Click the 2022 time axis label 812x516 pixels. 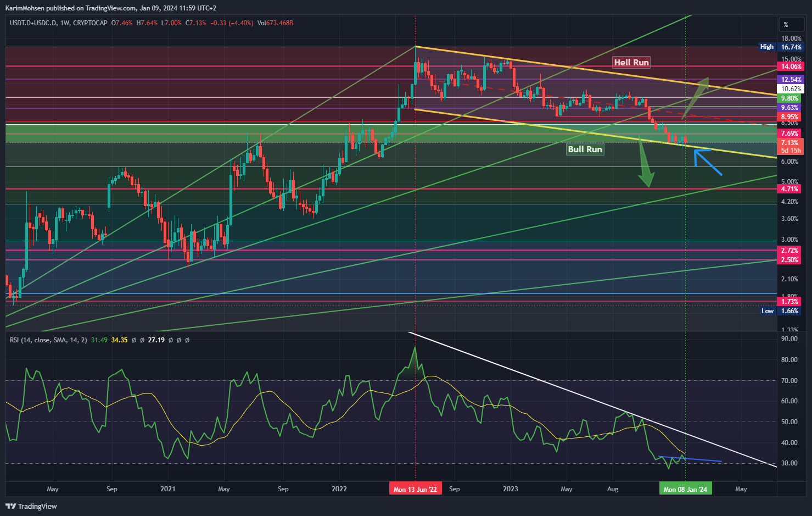[339, 489]
